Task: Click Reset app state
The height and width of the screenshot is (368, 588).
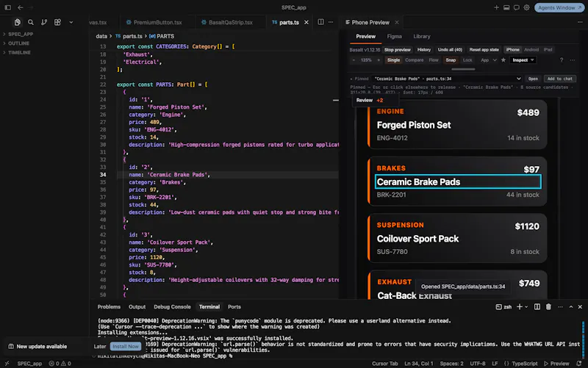Action: coord(484,49)
